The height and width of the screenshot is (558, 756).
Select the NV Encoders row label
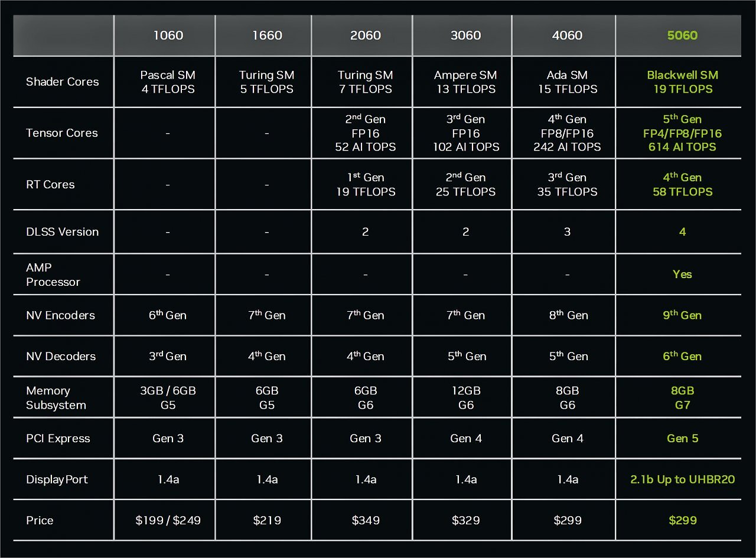(x=61, y=315)
